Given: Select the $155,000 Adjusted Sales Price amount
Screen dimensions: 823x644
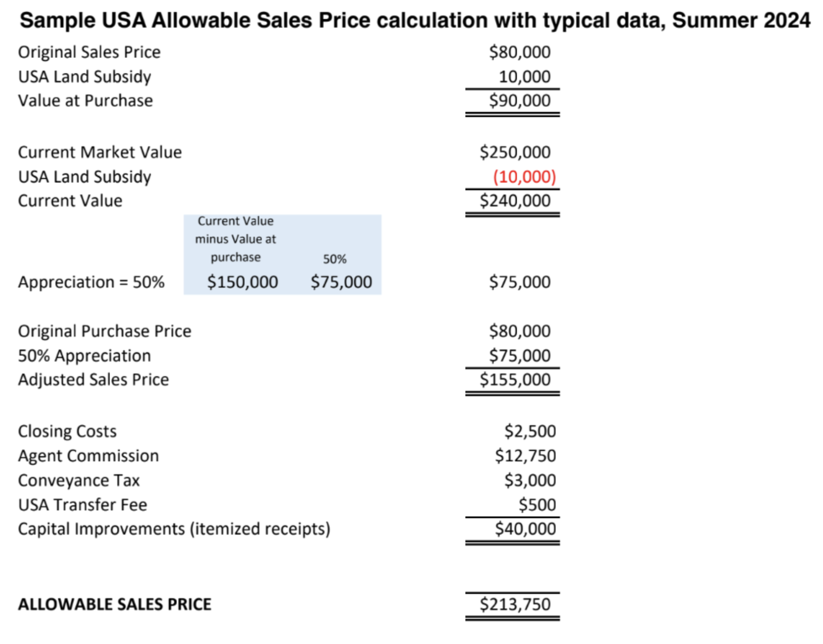Looking at the screenshot, I should click(x=515, y=380).
